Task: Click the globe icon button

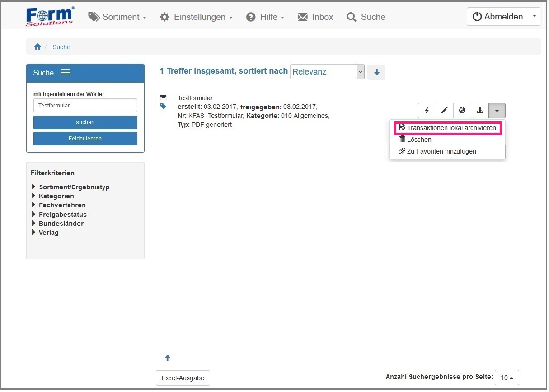Action: click(x=462, y=111)
